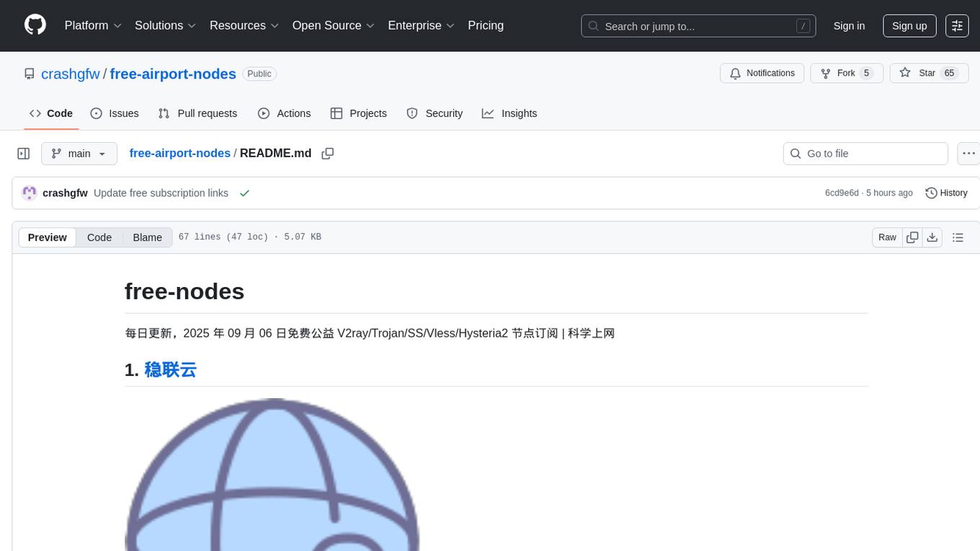
Task: Select the Preview view toggle
Action: tap(48, 237)
